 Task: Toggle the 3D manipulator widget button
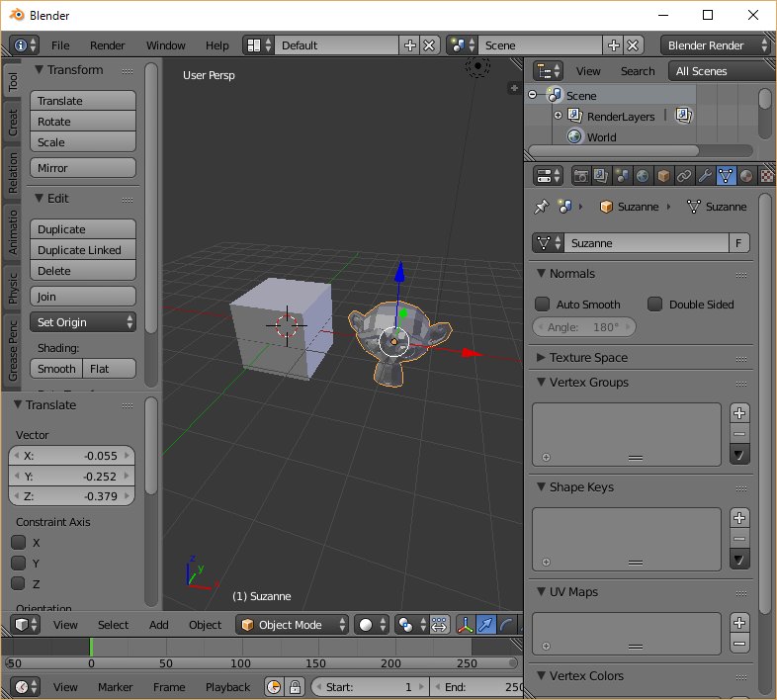(x=465, y=625)
